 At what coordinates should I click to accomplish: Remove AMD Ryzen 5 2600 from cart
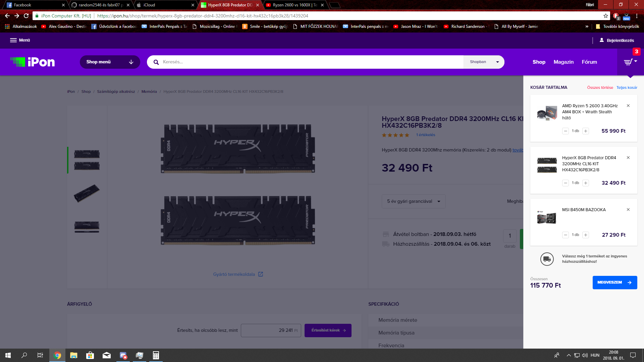click(x=628, y=106)
